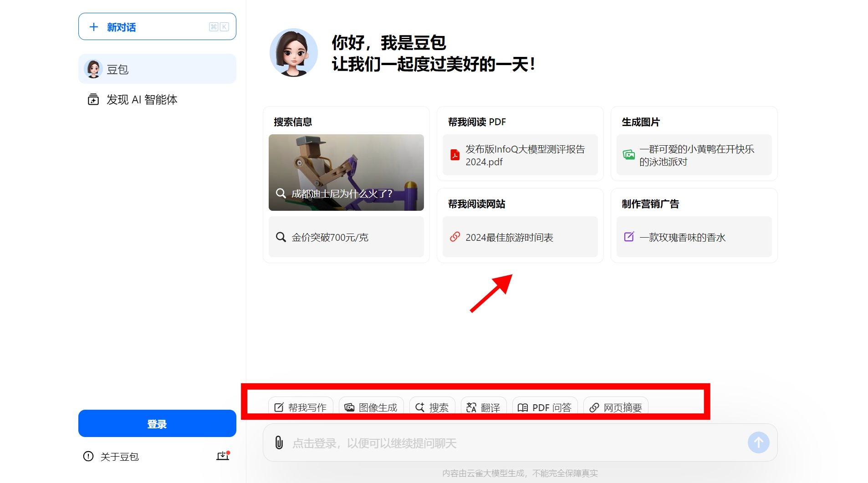868x483 pixels.
Task: Click the 搜索 chip search icon
Action: pyautogui.click(x=420, y=407)
